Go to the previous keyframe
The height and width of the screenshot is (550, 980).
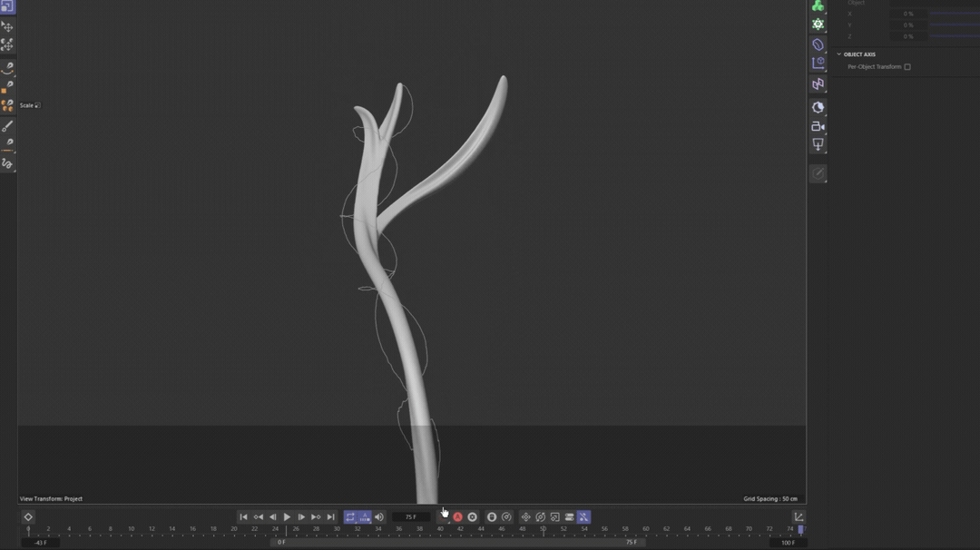point(258,517)
